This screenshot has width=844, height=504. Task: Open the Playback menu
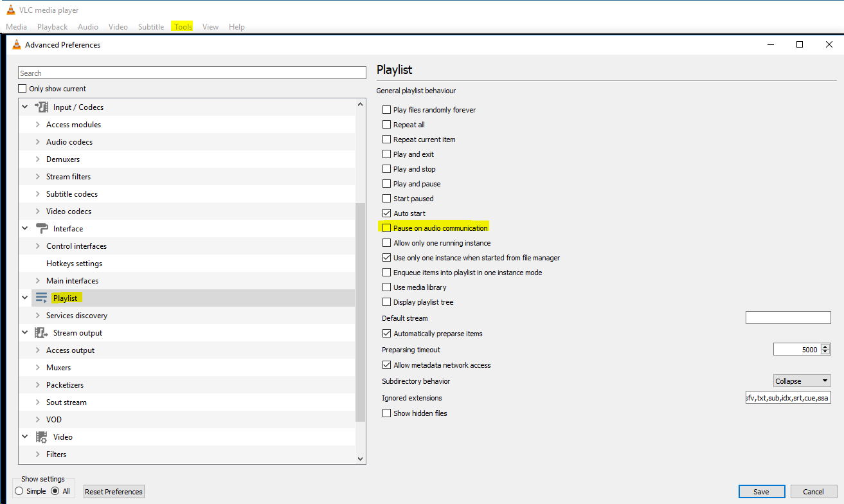click(x=52, y=27)
